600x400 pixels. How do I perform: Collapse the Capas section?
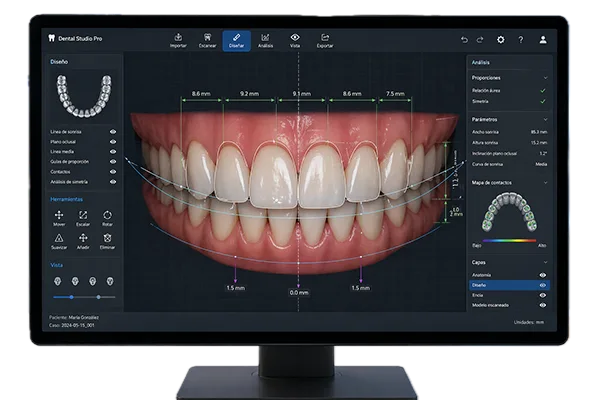pos(546,262)
